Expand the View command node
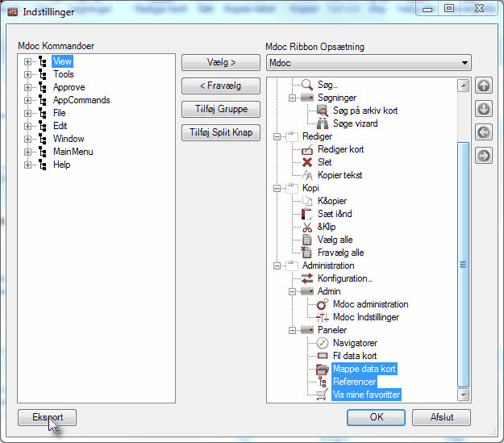This screenshot has width=504, height=443. click(27, 61)
